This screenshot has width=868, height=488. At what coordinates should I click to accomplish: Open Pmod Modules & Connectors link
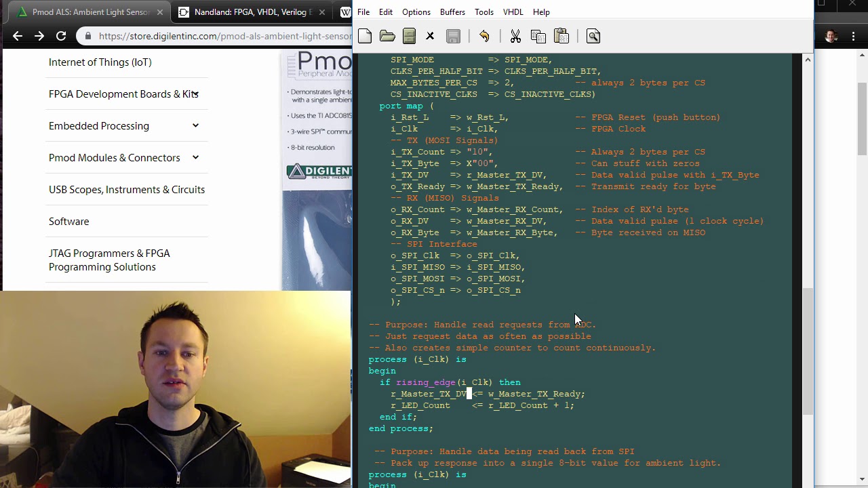[x=115, y=158]
